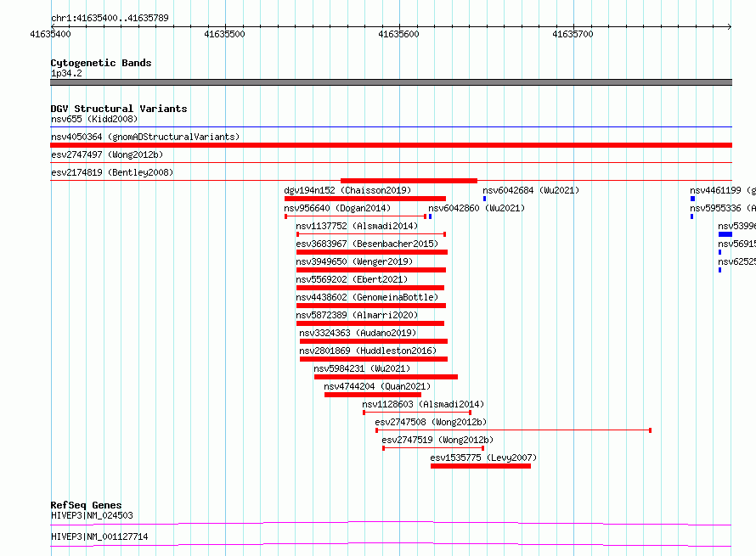Click the esv3683967 (Besenbacher2015) red bar
This screenshot has width=756, height=556.
[372, 252]
